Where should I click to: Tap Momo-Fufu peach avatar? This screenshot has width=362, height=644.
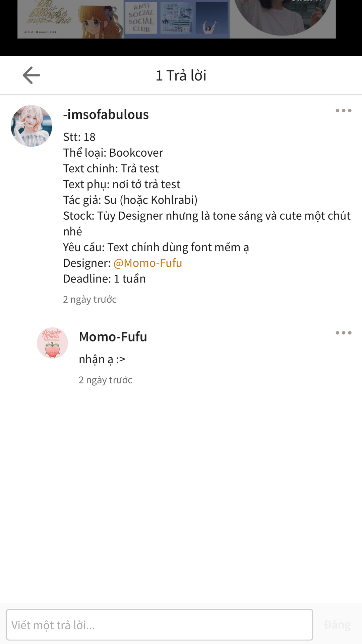pyautogui.click(x=52, y=343)
